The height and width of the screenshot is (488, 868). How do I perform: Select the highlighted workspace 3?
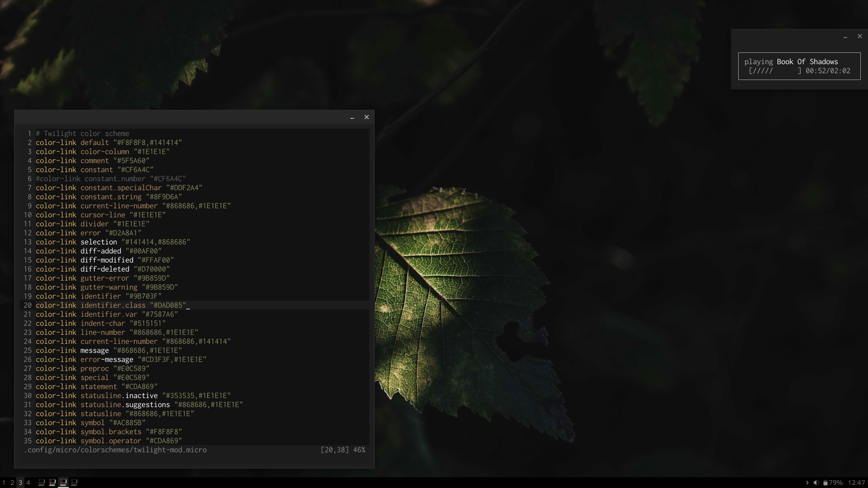click(x=20, y=483)
